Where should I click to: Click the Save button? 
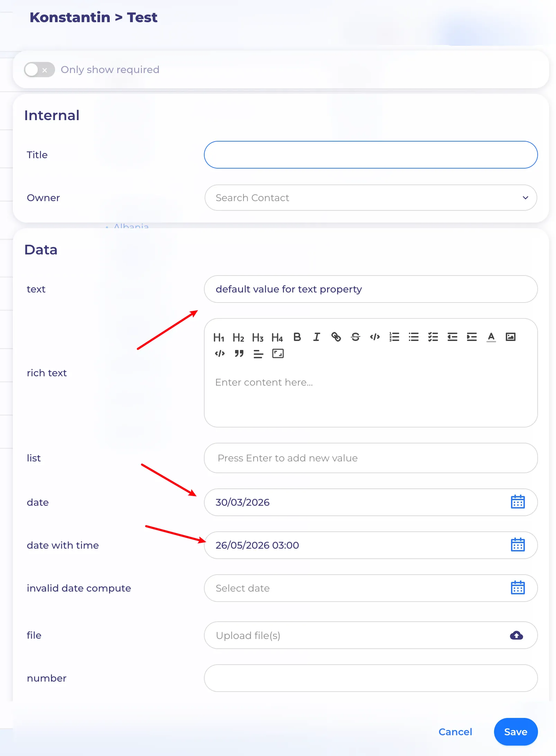coord(515,731)
